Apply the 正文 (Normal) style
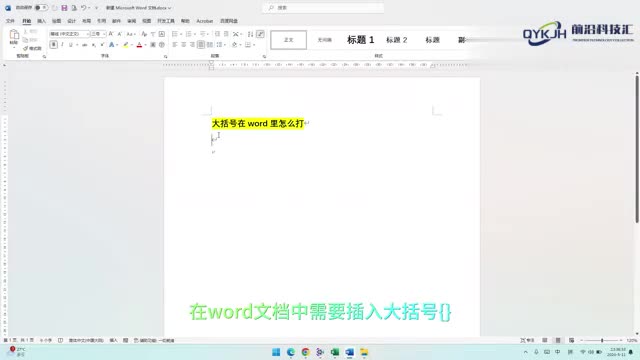 point(289,40)
